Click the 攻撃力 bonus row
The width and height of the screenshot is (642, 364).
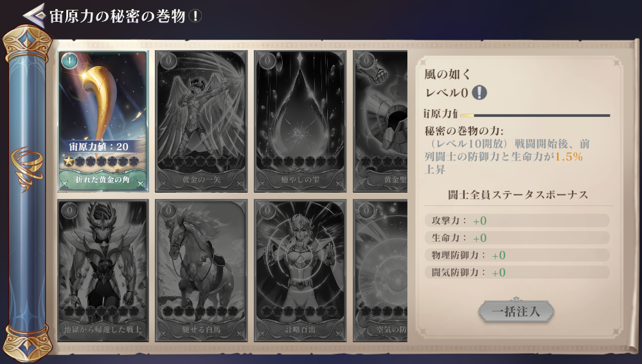[x=517, y=220]
